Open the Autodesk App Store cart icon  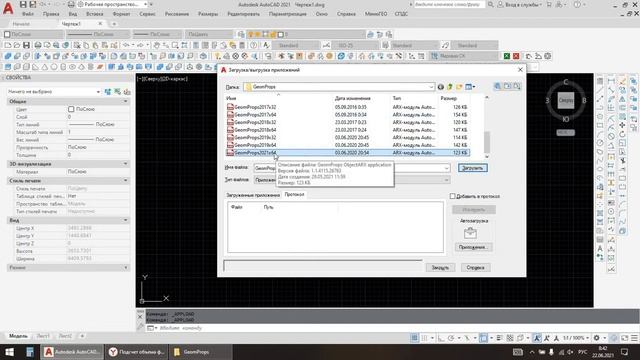pyautogui.click(x=549, y=4)
